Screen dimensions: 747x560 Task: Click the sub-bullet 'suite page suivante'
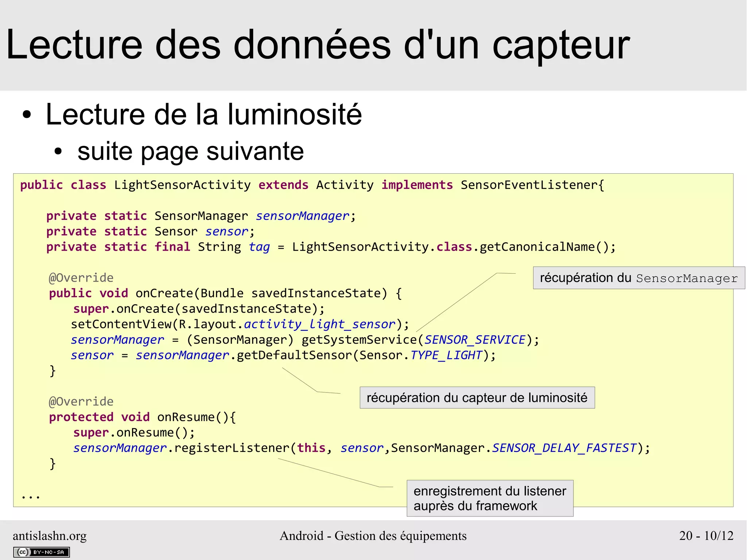191,151
